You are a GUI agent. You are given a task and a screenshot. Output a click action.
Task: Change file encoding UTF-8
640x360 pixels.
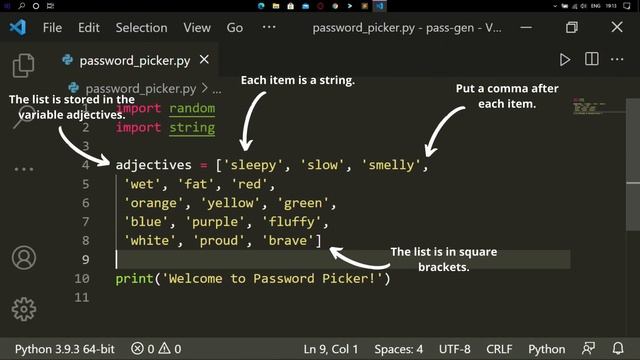[x=454, y=349]
